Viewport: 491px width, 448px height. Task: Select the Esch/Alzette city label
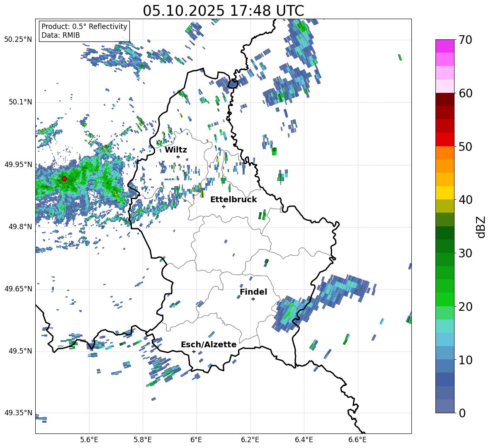209,344
